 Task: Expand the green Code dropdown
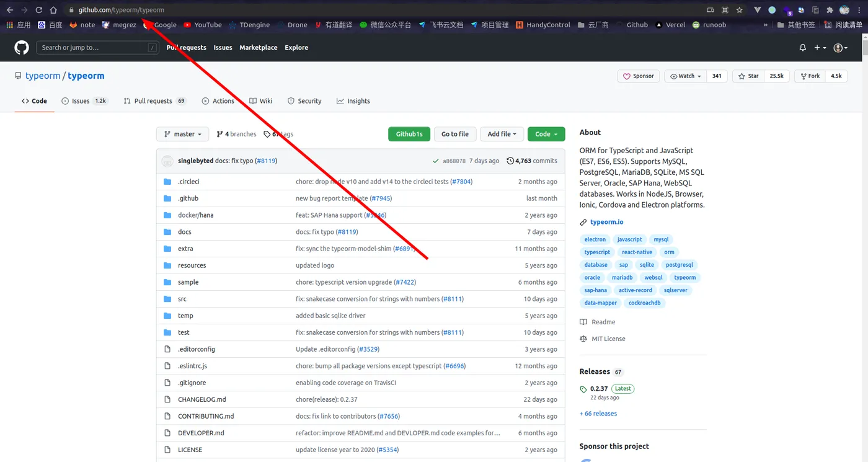(546, 134)
